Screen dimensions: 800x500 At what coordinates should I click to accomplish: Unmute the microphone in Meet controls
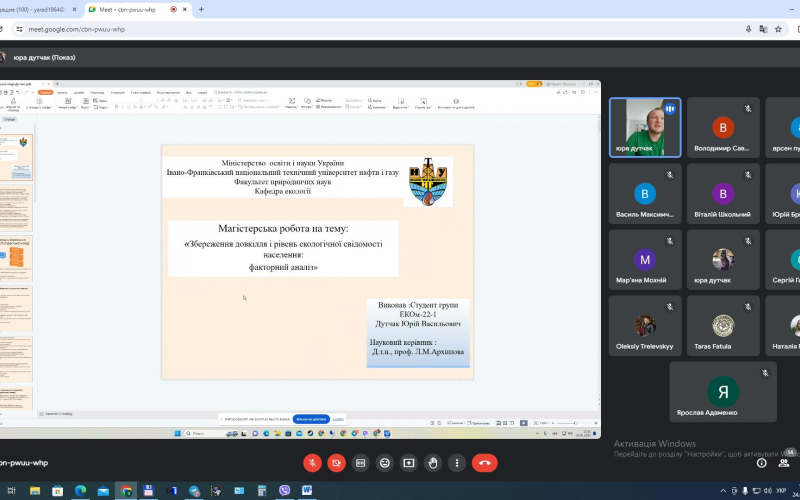point(312,463)
